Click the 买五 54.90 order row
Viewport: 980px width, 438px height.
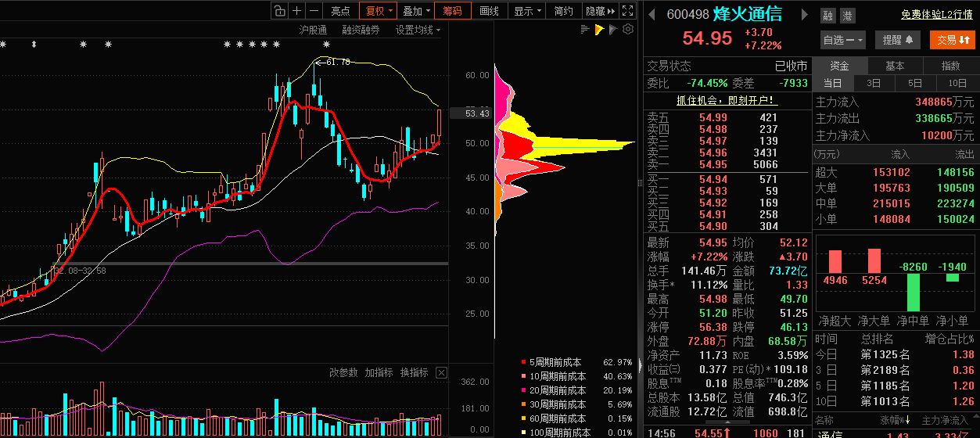[x=727, y=226]
